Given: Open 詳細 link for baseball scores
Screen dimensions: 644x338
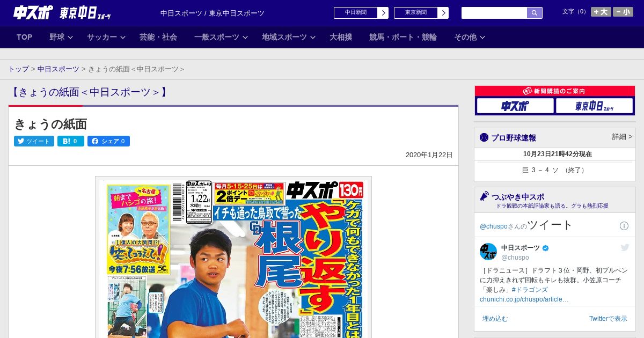Looking at the screenshot, I should (622, 137).
